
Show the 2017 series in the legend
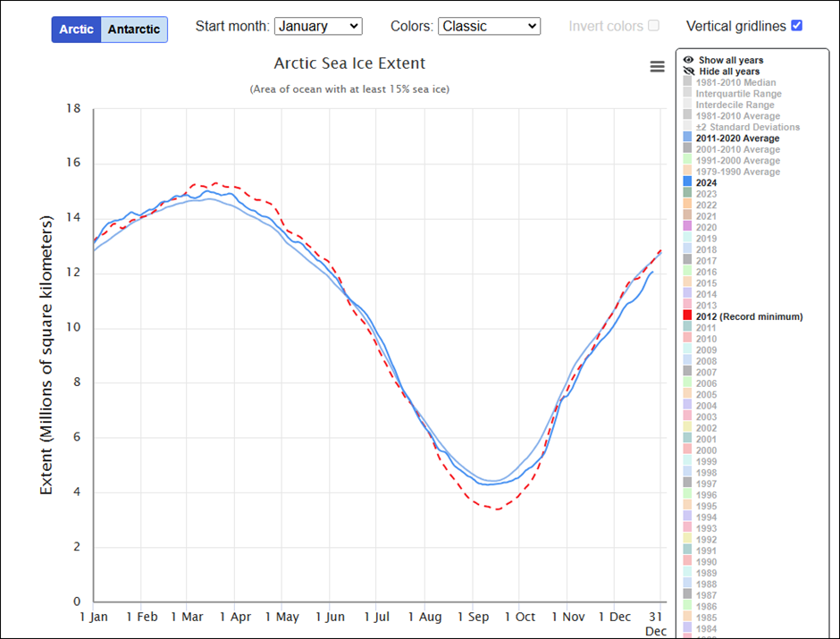[x=706, y=261]
